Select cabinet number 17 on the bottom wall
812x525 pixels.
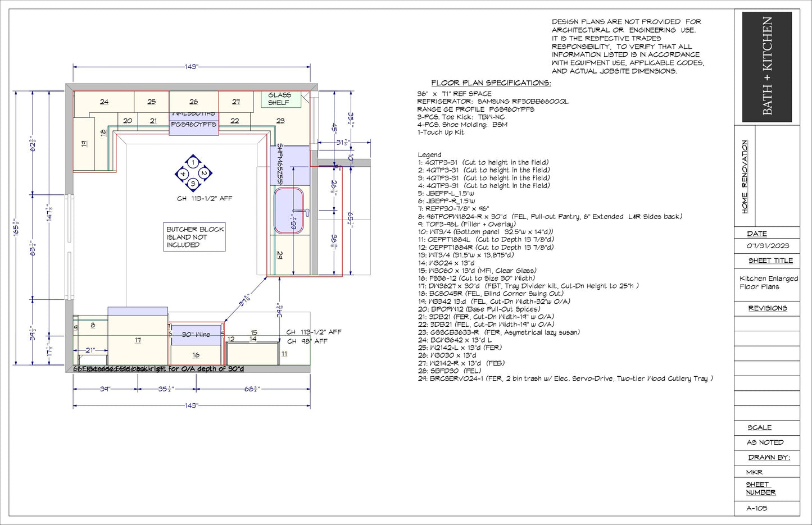(138, 340)
